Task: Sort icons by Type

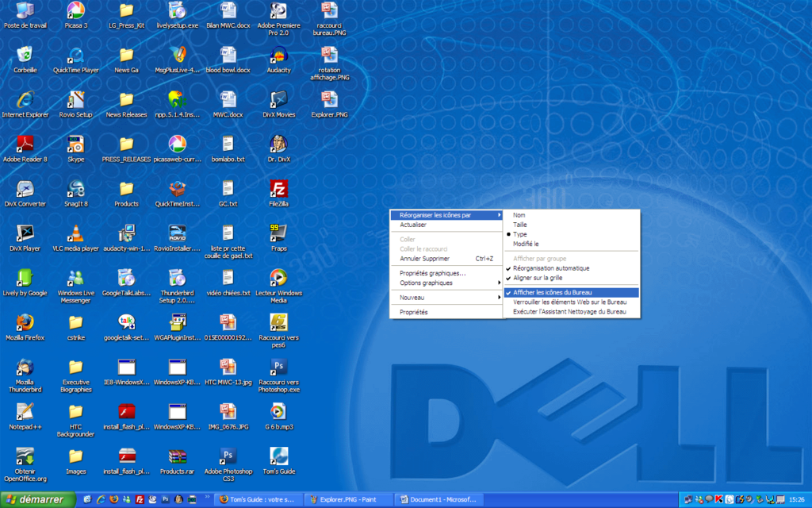Action: [x=571, y=234]
